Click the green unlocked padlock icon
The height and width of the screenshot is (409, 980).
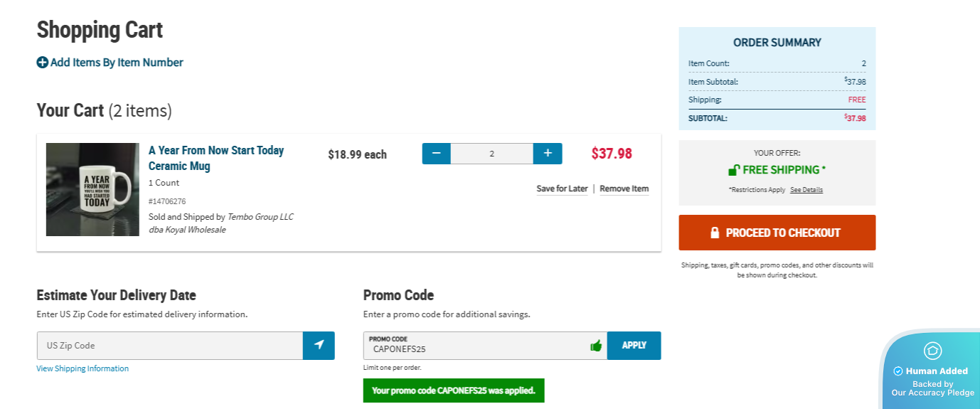click(x=734, y=170)
